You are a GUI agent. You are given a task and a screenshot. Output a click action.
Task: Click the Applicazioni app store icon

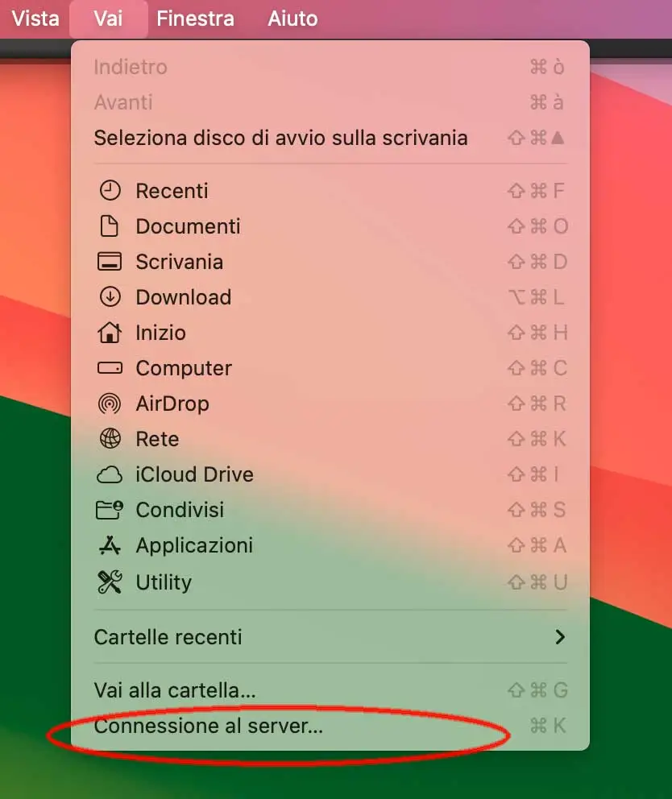click(x=110, y=545)
